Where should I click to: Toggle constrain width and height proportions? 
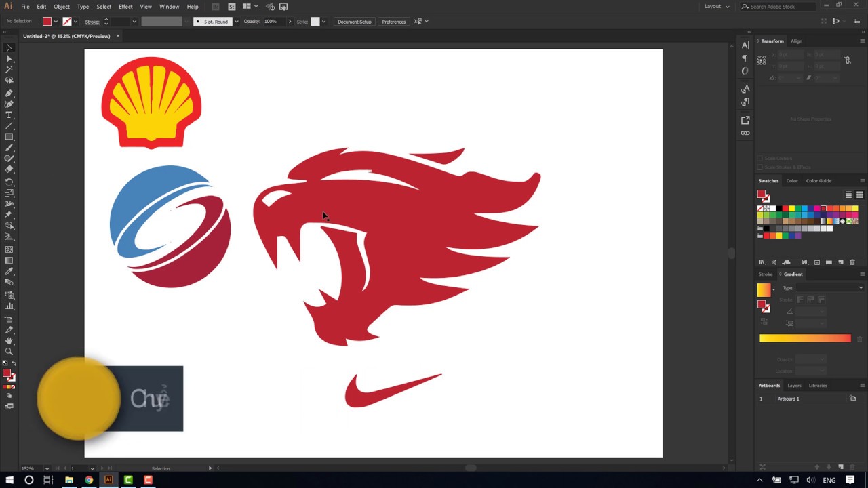tap(847, 60)
